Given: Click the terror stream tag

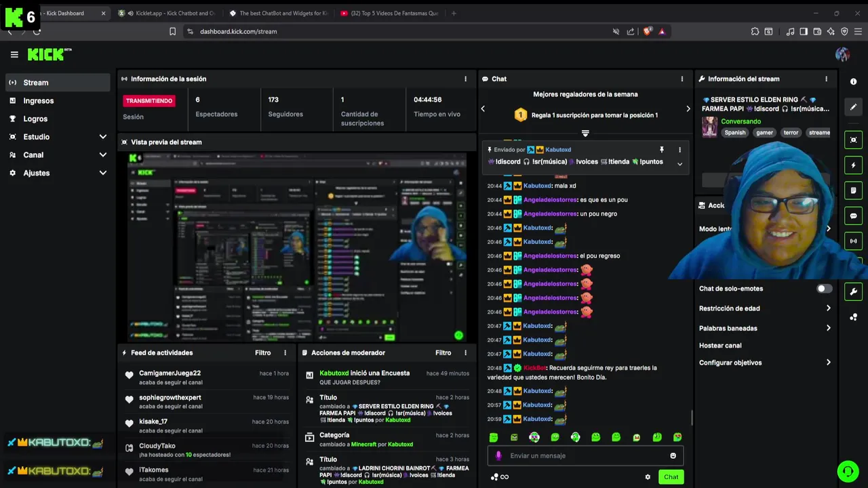Looking at the screenshot, I should click(791, 133).
